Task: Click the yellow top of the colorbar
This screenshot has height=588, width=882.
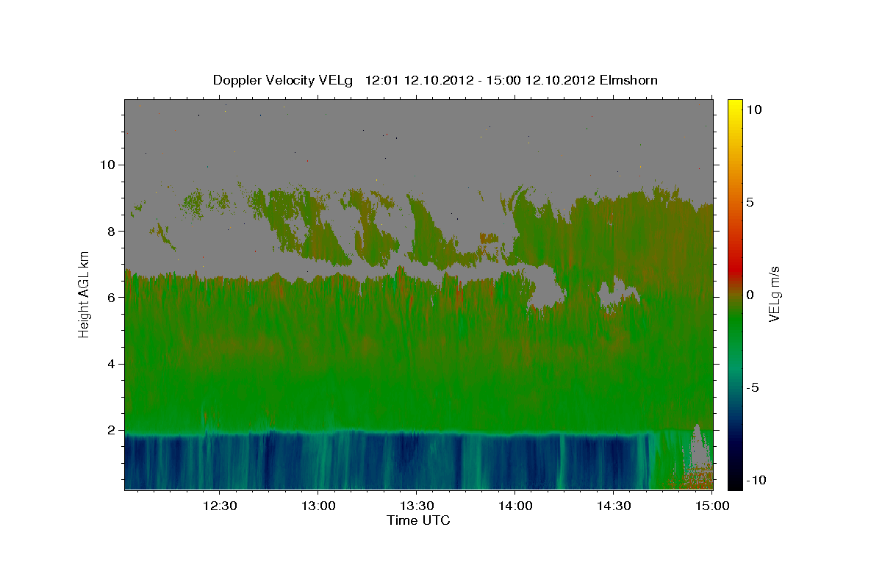Action: tap(734, 107)
